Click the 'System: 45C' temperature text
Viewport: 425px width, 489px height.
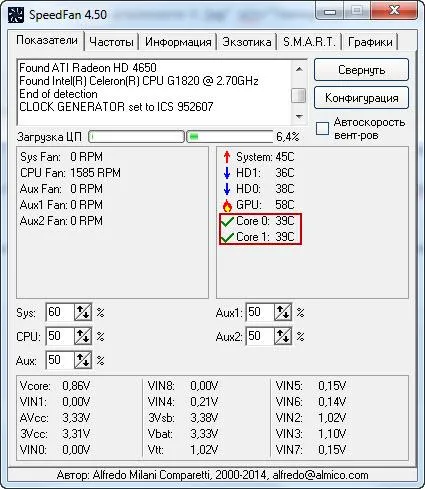click(x=265, y=157)
